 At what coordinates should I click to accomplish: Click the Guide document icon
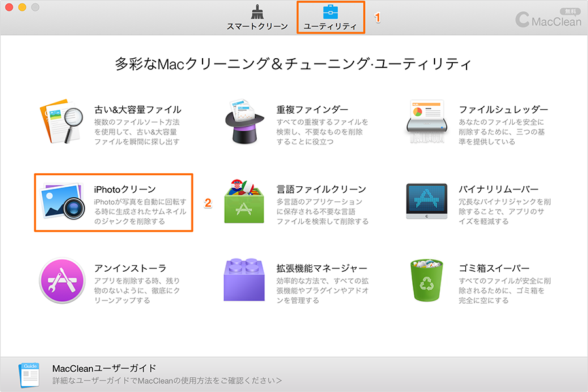tap(29, 375)
